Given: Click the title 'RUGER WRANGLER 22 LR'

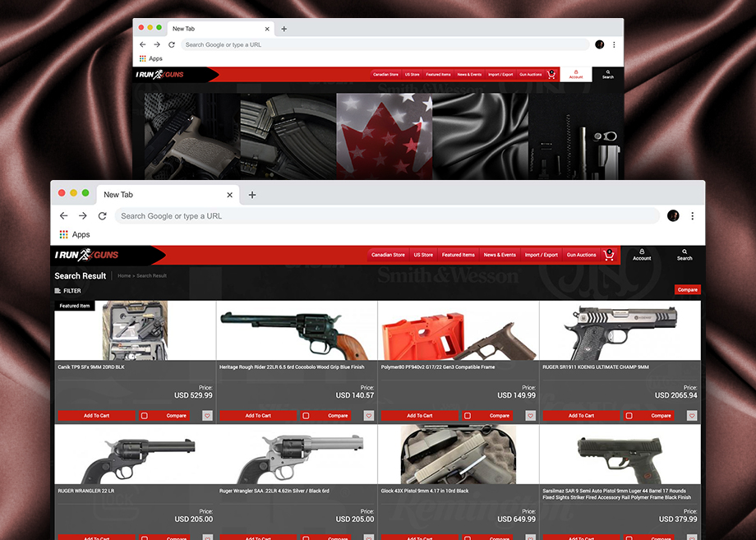Looking at the screenshot, I should point(85,491).
